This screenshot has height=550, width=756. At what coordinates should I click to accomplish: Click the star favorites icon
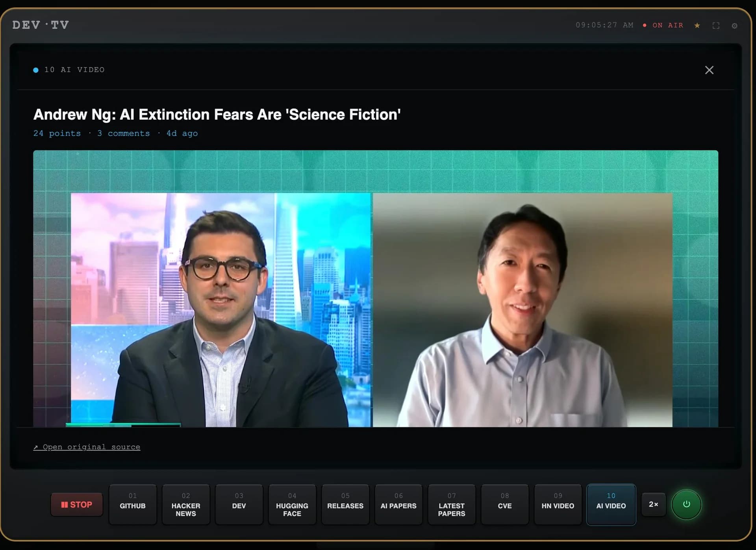697,26
